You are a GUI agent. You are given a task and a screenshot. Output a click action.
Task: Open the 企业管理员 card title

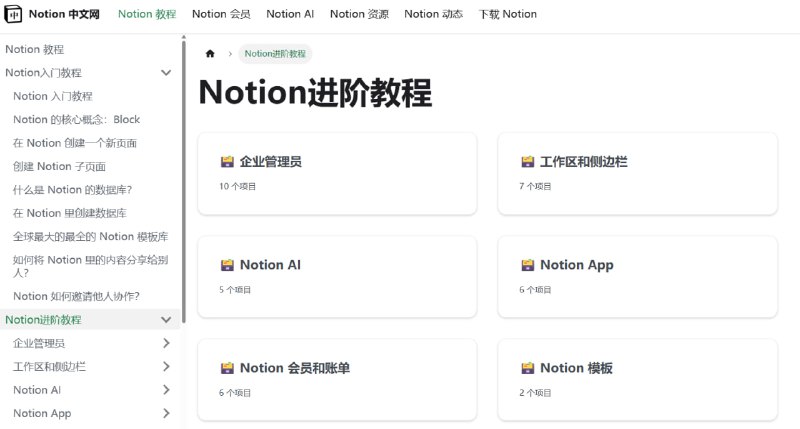pos(270,162)
